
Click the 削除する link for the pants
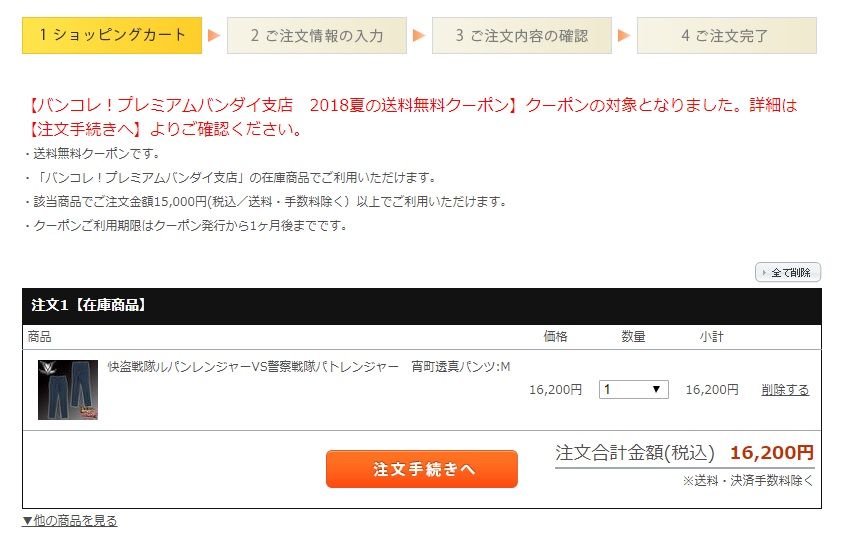tap(785, 390)
